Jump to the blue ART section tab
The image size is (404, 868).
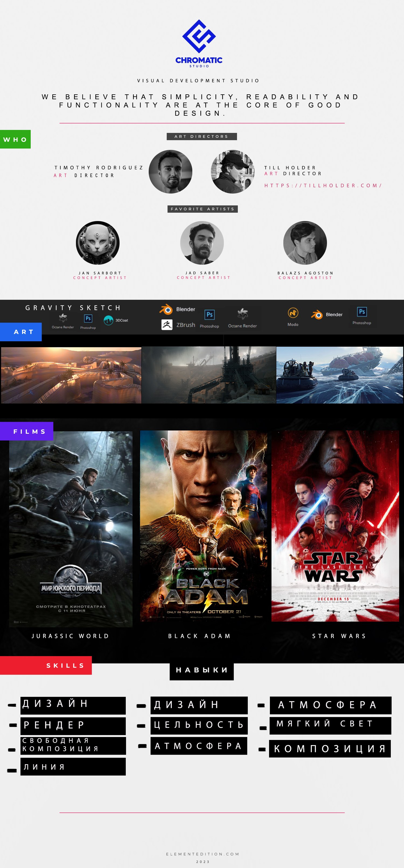tap(21, 332)
